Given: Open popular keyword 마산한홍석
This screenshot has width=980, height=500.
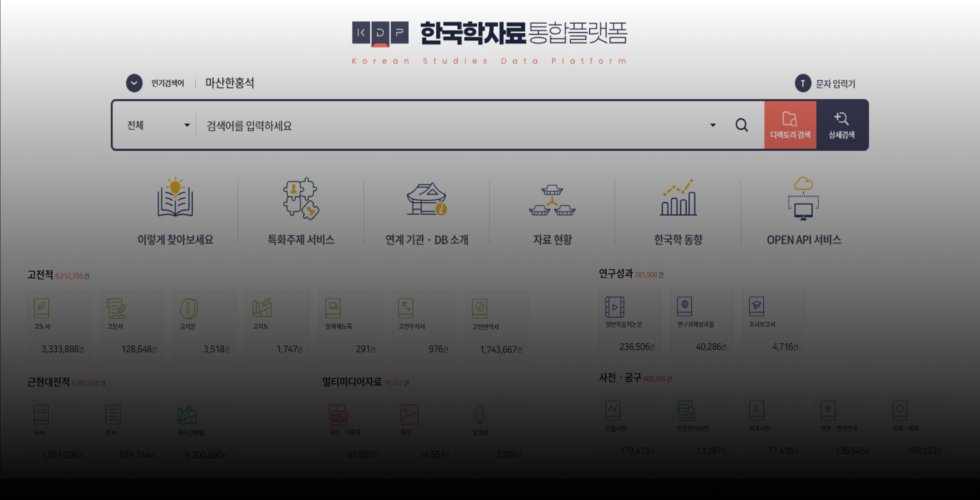Looking at the screenshot, I should click(x=230, y=83).
